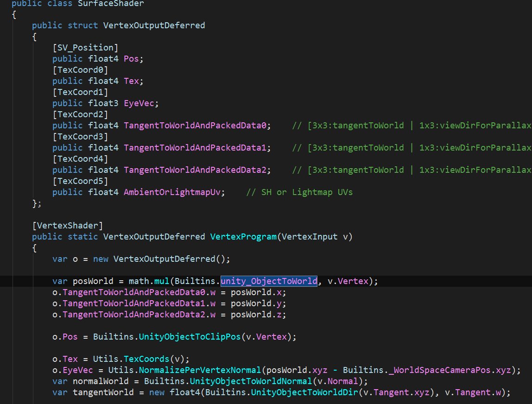Screen dimensions: 532x404
Task: Click _WorldSpaceCameraPos identifier
Action: pyautogui.click(x=439, y=371)
